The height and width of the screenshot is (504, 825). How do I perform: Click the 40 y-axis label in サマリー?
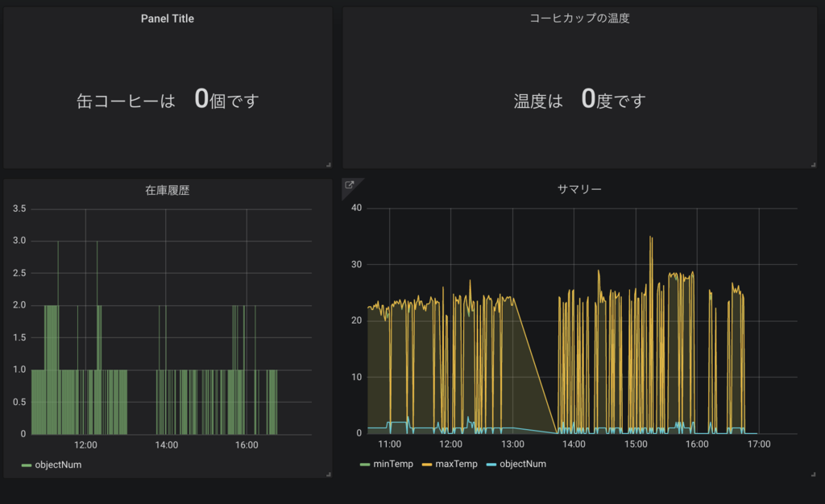(356, 208)
